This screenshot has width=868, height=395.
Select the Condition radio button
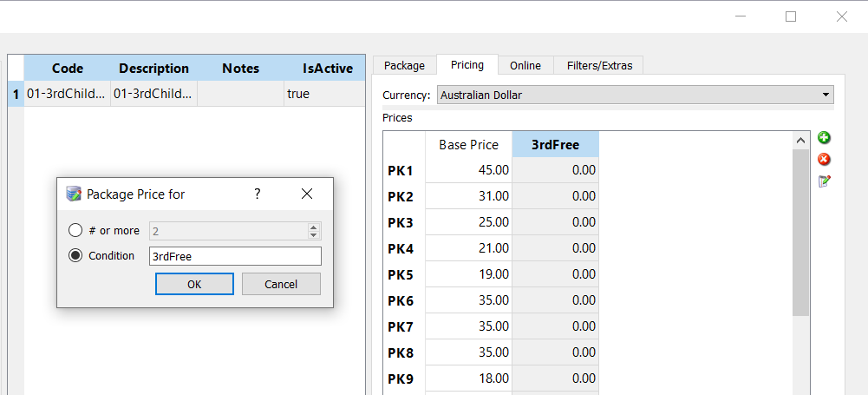point(75,255)
